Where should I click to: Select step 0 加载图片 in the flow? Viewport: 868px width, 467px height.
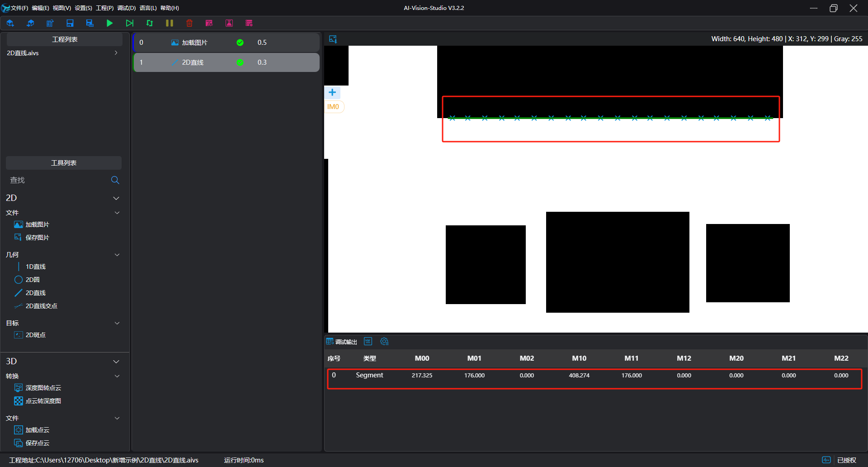pyautogui.click(x=226, y=43)
